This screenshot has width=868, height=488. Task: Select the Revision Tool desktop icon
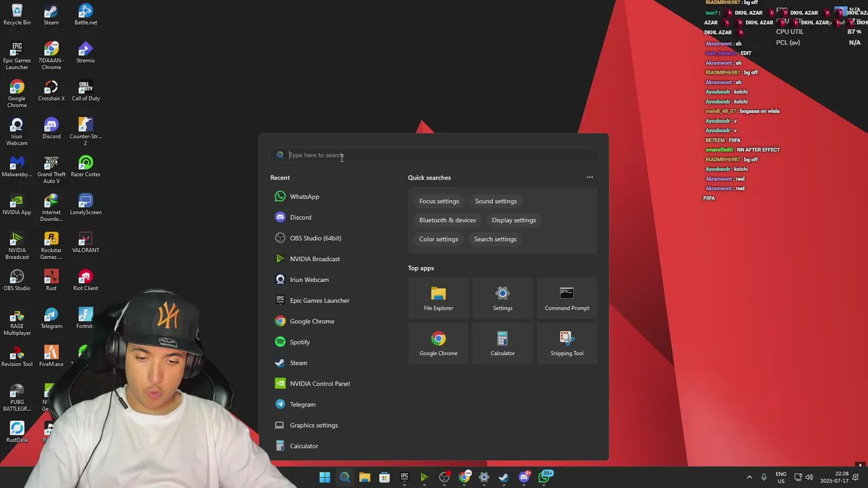17,357
